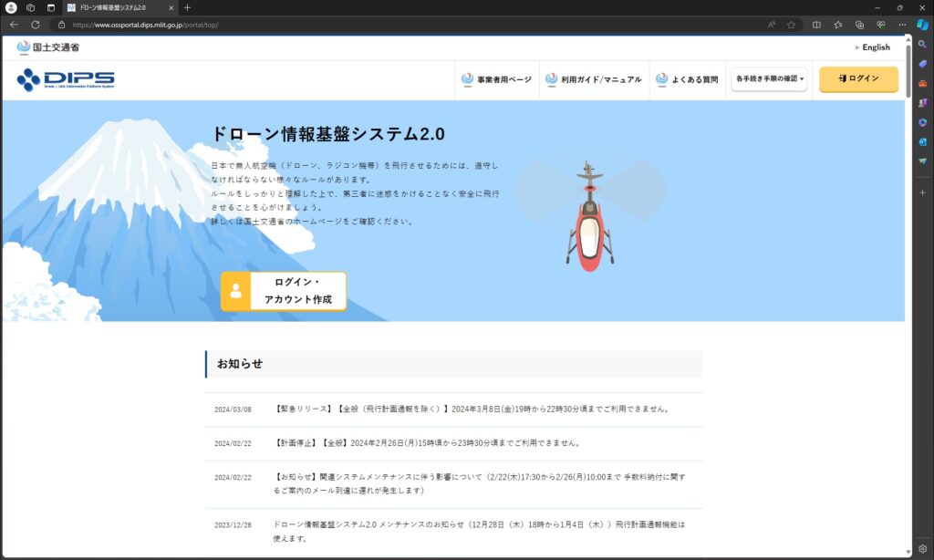Open the Outlook icon in the sidebar
This screenshot has height=560, width=934.
922,141
